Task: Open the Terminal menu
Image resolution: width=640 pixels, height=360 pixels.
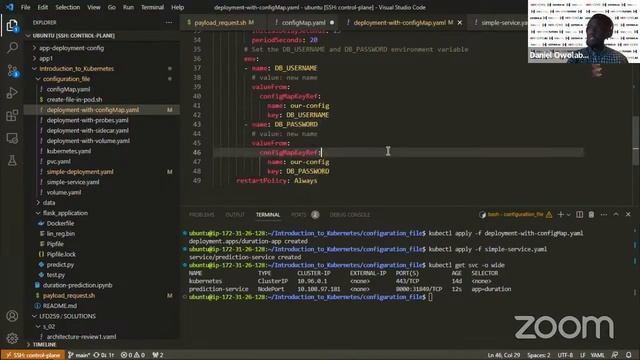Action: (x=152, y=7)
